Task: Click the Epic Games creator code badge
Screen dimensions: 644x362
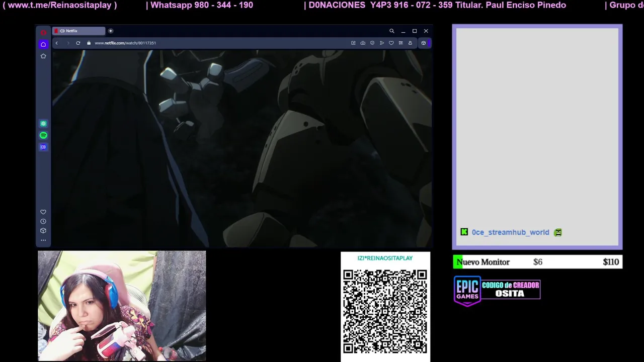Action: point(497,290)
